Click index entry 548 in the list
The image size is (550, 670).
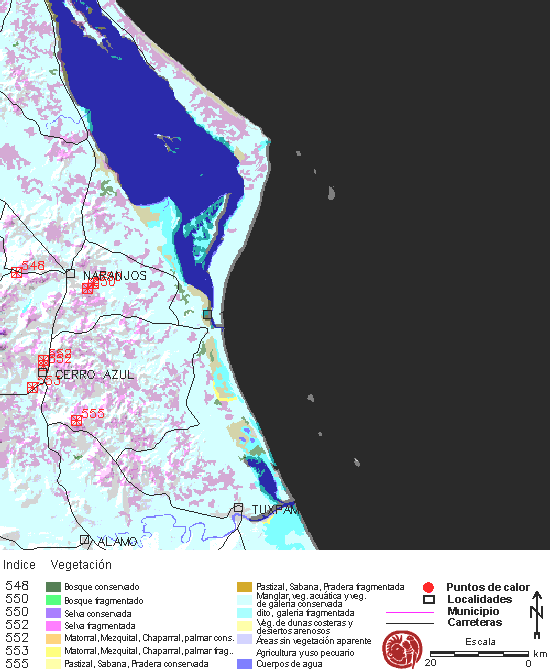pos(17,585)
